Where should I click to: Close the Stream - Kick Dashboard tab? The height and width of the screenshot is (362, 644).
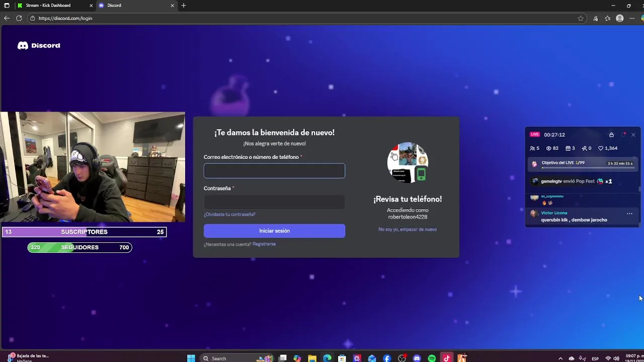(92, 6)
